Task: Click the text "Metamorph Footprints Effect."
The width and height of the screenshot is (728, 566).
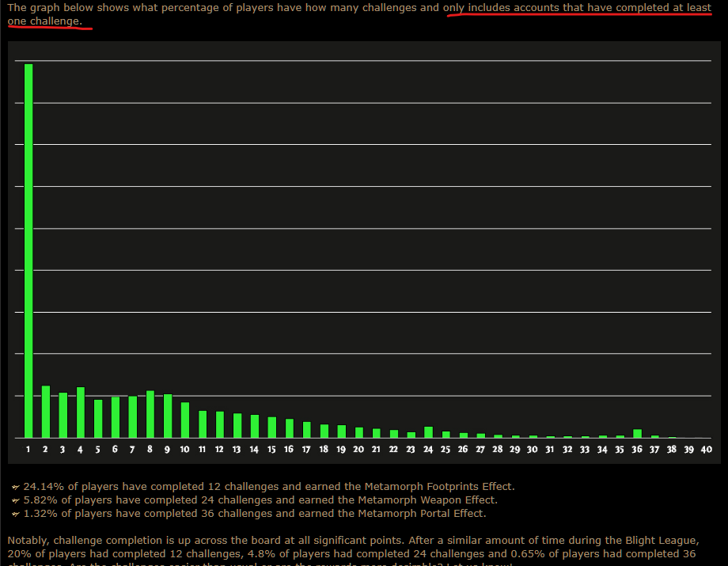Action: pyautogui.click(x=440, y=487)
